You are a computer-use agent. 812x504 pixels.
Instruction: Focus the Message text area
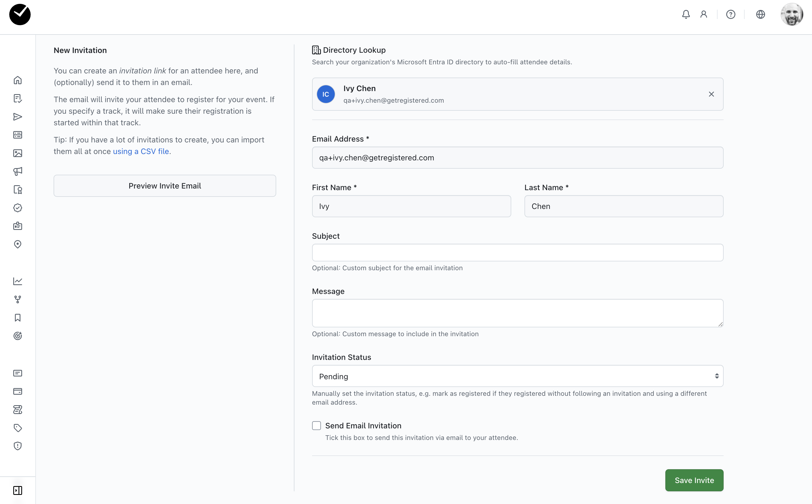(517, 313)
